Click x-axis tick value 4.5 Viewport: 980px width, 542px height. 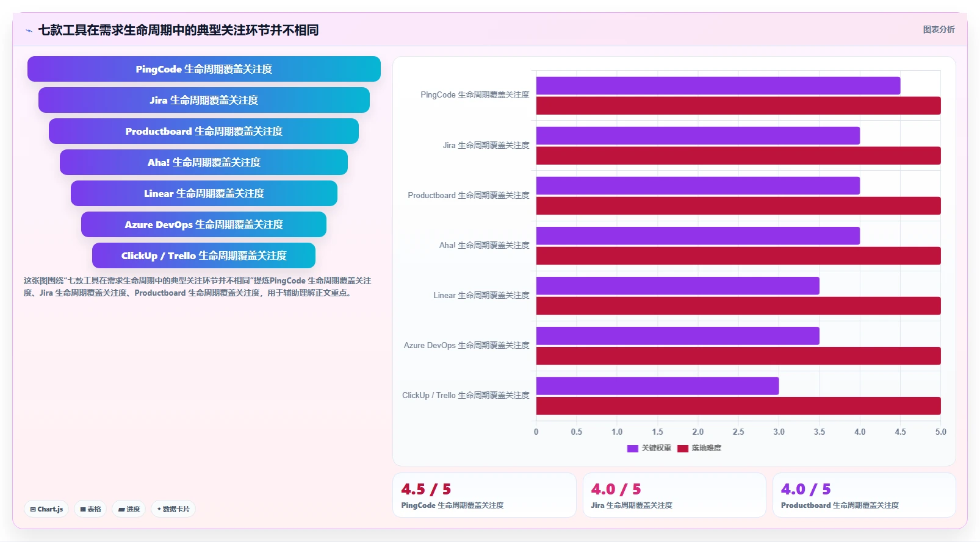coord(900,432)
